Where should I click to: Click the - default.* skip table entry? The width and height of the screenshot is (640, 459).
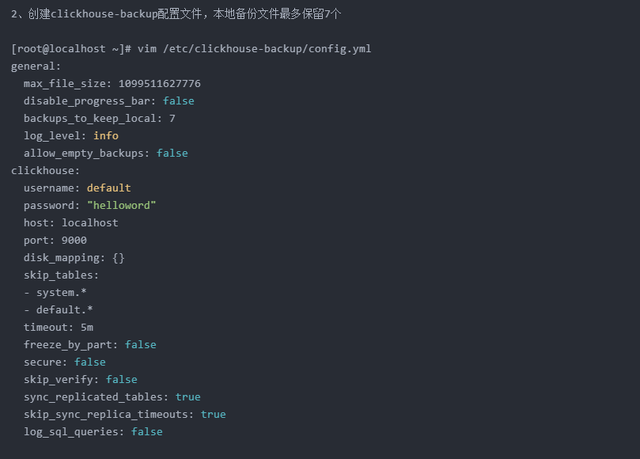click(x=64, y=309)
